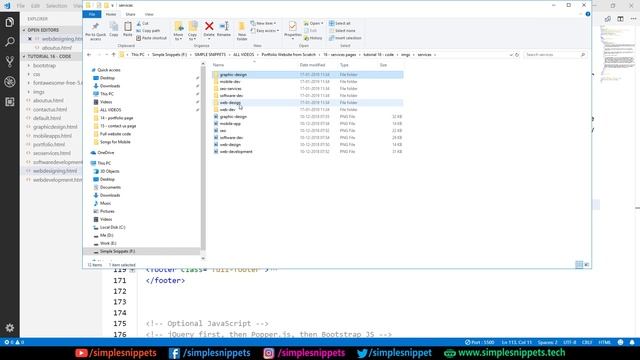The width and height of the screenshot is (640, 360).
Task: Open VS Code Search icon in activity bar
Action: click(9, 42)
